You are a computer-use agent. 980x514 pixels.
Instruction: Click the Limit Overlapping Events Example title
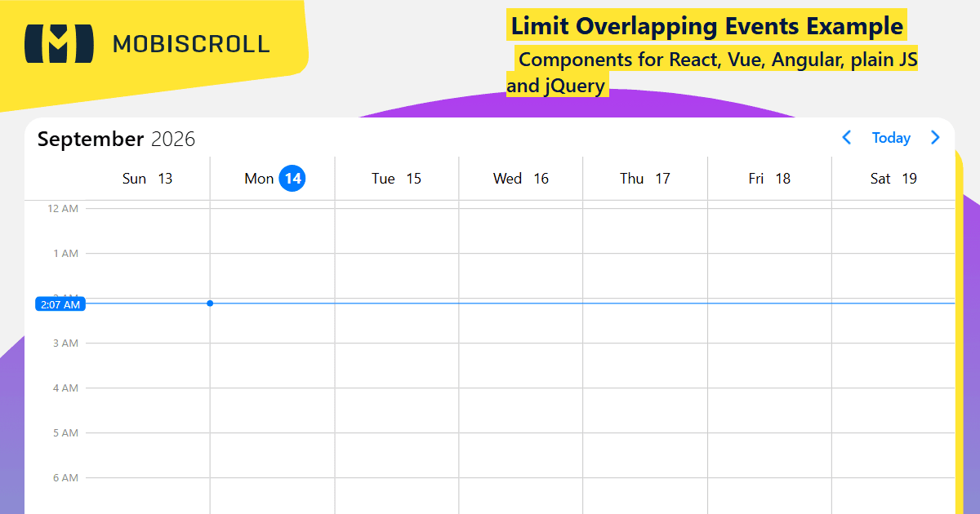(707, 26)
